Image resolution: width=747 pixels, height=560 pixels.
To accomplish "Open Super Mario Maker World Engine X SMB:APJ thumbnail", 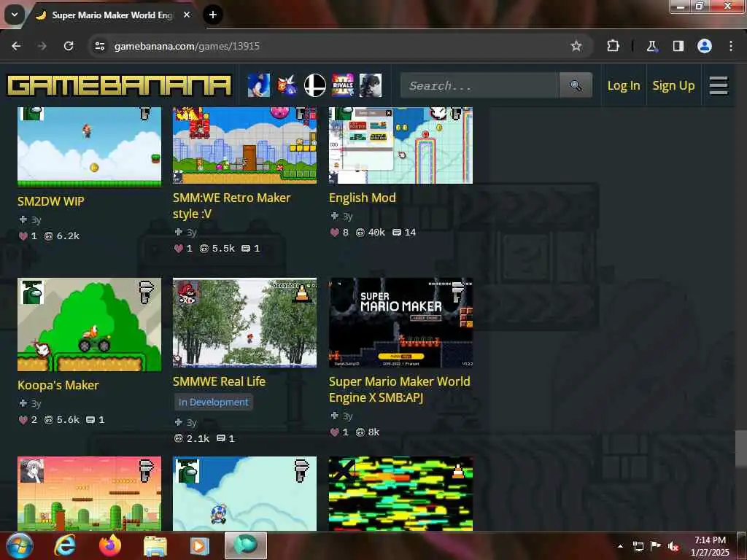I will coord(400,323).
